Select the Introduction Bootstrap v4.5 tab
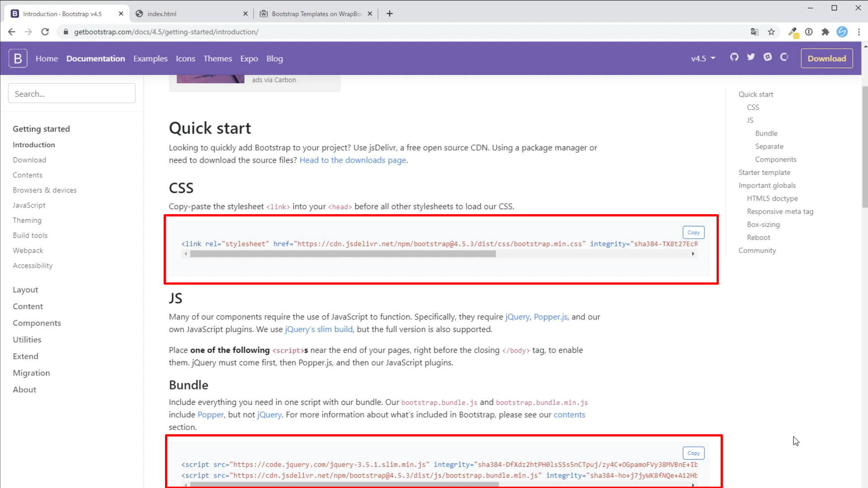868x488 pixels. pos(67,14)
